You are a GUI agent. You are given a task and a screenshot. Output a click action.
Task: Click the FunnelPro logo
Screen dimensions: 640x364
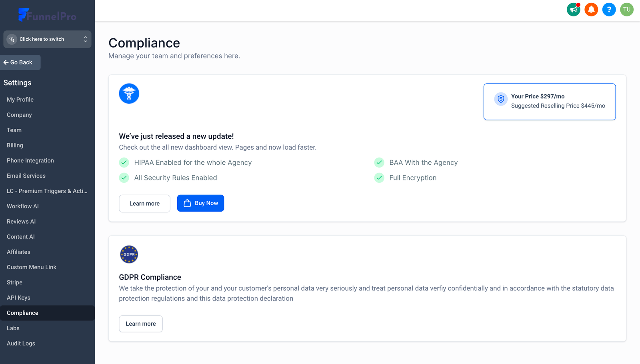point(47,15)
